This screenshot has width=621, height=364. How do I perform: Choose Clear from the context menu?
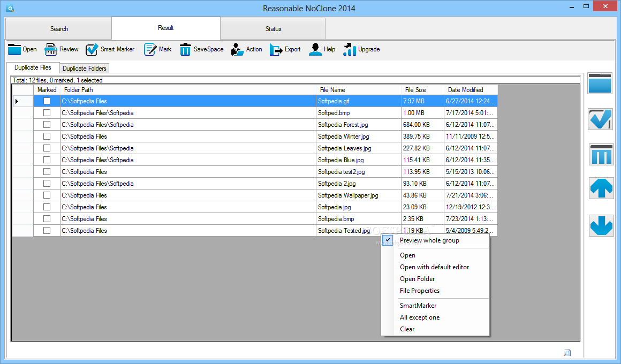coord(435,329)
